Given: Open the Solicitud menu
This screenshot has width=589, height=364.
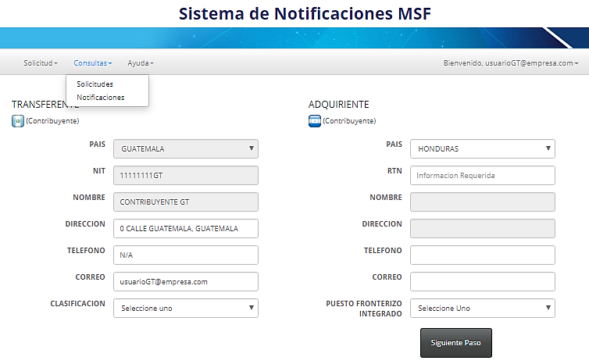Looking at the screenshot, I should pyautogui.click(x=40, y=63).
